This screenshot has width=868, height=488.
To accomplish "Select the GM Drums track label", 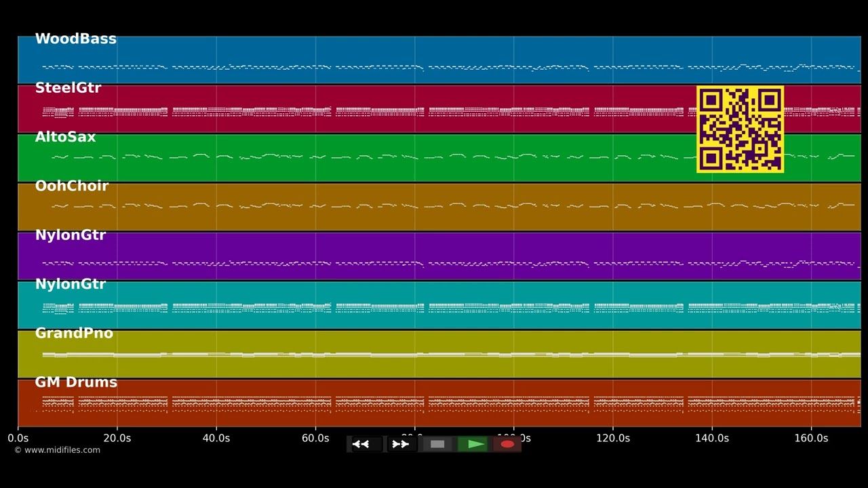I will tap(76, 382).
